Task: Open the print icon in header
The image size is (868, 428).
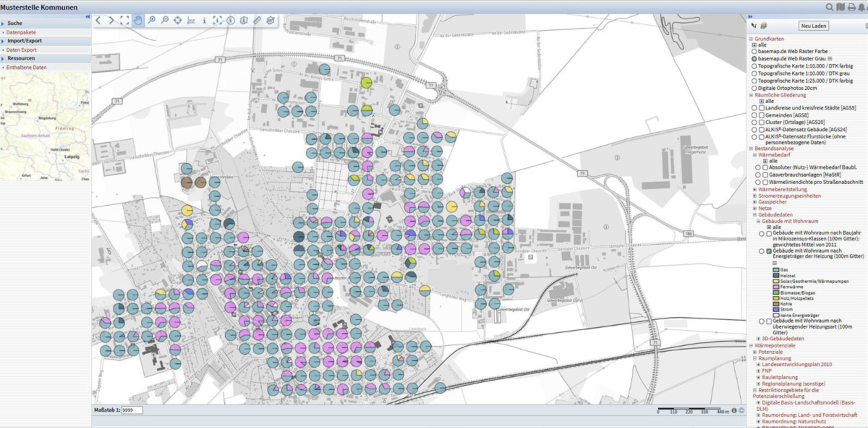Action: coord(852,7)
